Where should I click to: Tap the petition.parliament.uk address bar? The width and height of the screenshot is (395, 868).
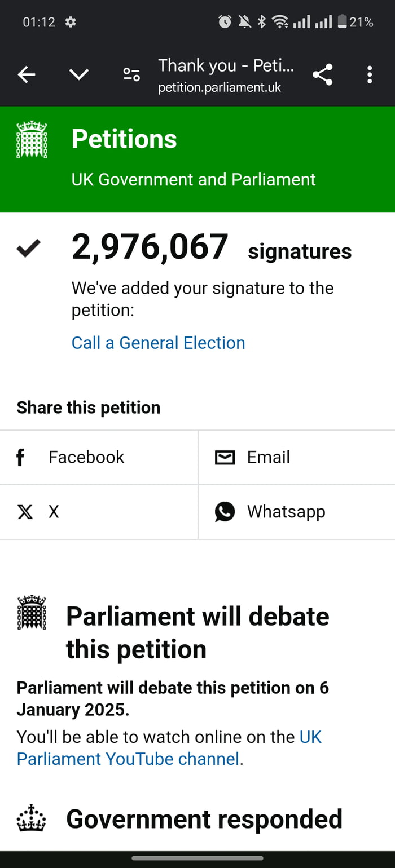220,87
